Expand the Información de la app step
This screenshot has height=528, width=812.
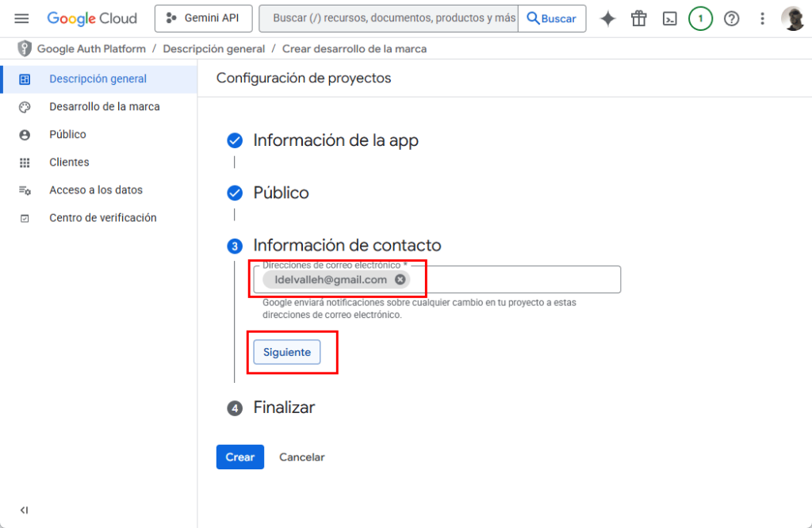(x=335, y=140)
